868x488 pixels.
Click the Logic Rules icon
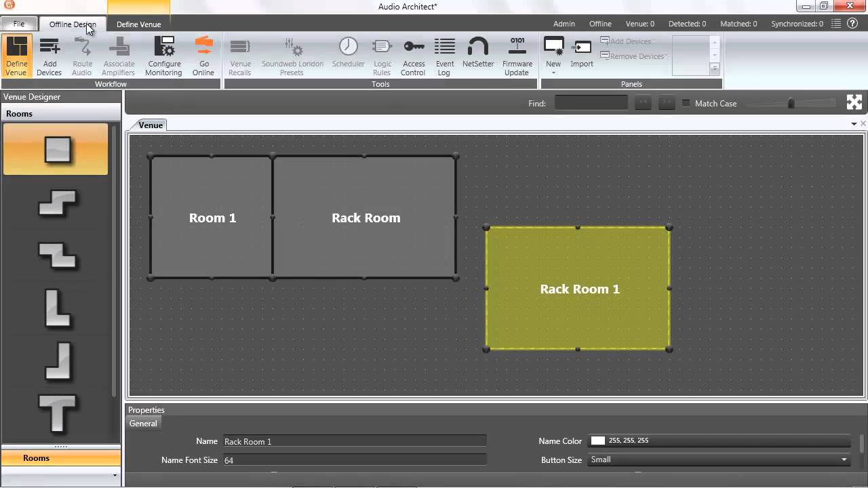(382, 56)
